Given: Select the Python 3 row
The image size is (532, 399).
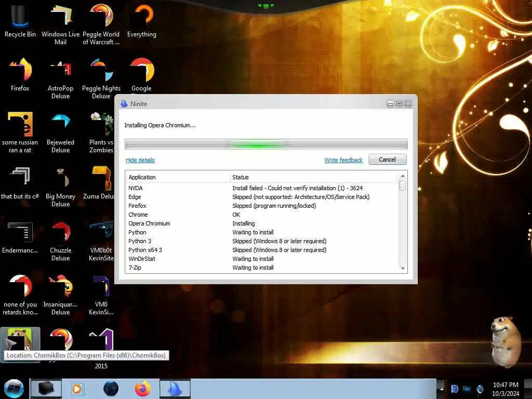Looking at the screenshot, I should 262,241.
